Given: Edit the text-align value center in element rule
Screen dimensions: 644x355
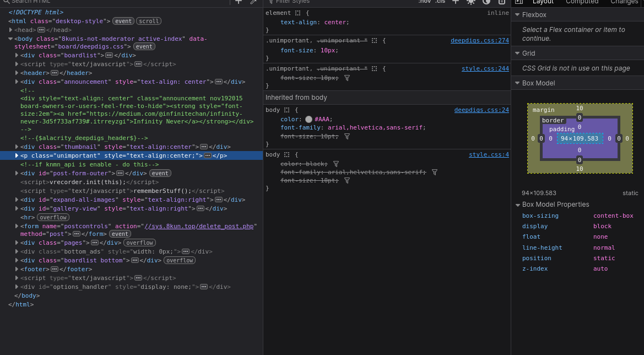Looking at the screenshot, I should click(335, 23).
